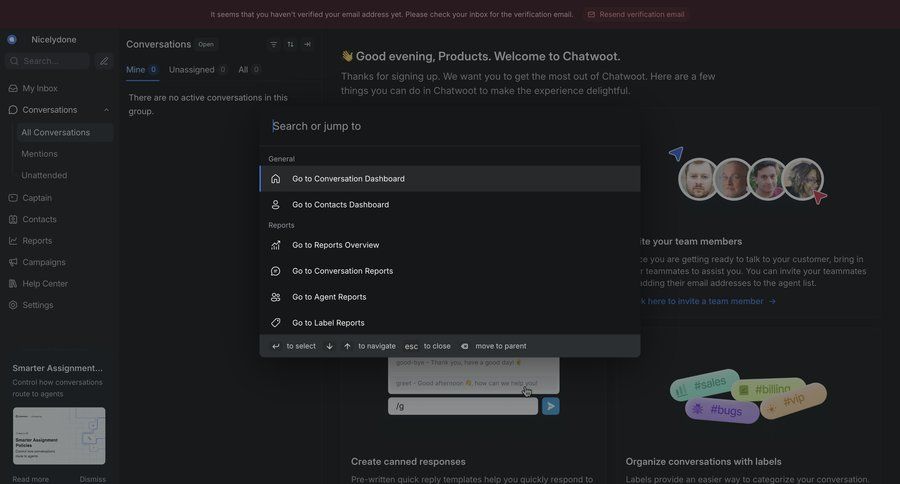Click envelope icon in verification banner

coord(591,14)
